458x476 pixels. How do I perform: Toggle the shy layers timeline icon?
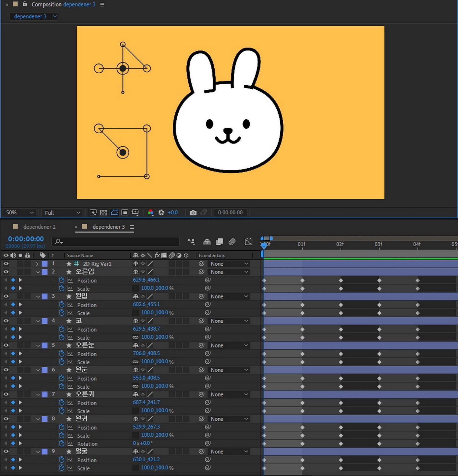[207, 242]
